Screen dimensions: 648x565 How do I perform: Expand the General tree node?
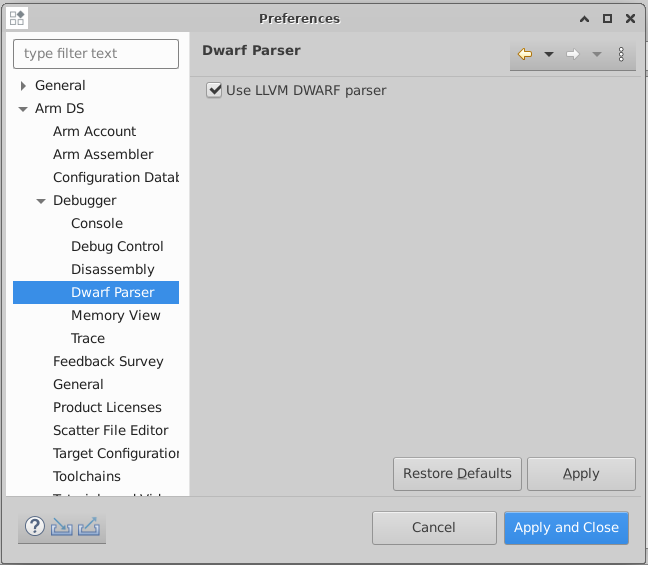pos(23,86)
